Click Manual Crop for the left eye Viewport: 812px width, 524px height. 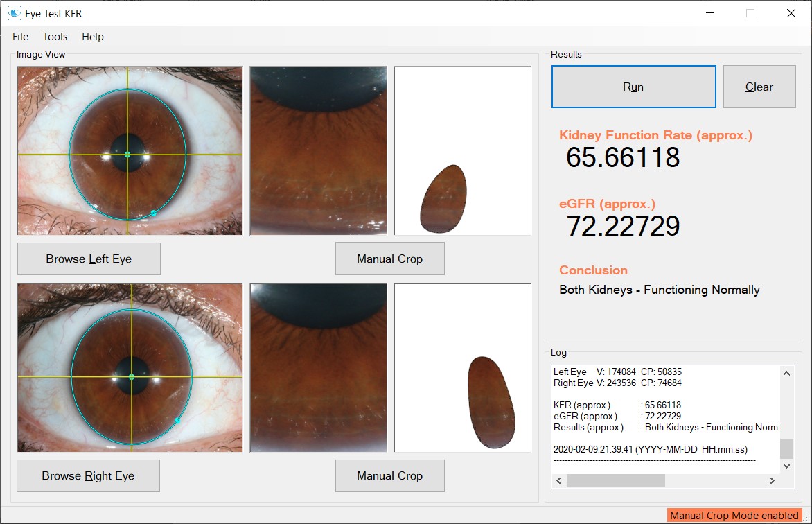click(389, 259)
